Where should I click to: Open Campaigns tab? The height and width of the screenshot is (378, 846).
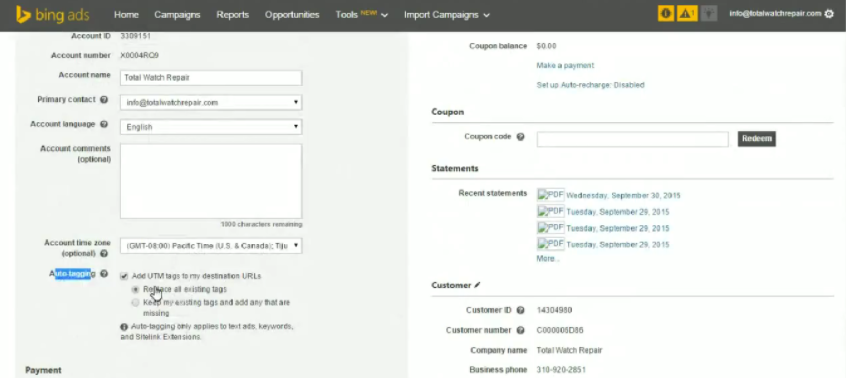[177, 15]
